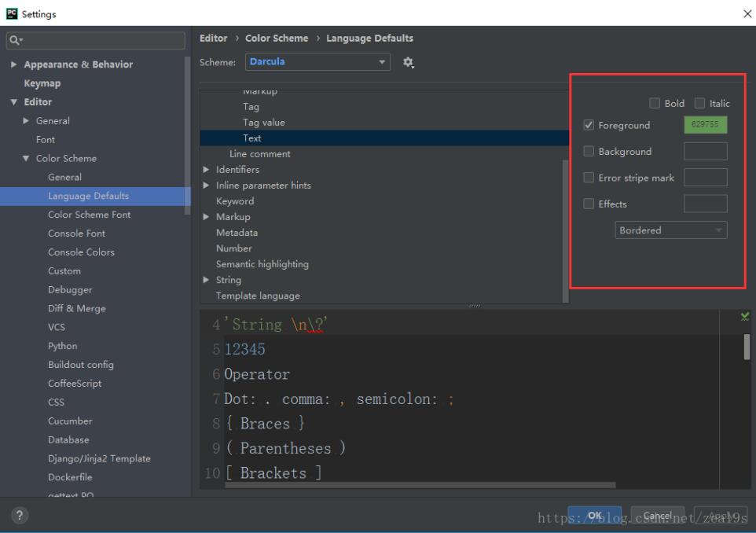This screenshot has height=533, width=756.
Task: Click the scheme settings gear icon
Action: click(x=409, y=62)
